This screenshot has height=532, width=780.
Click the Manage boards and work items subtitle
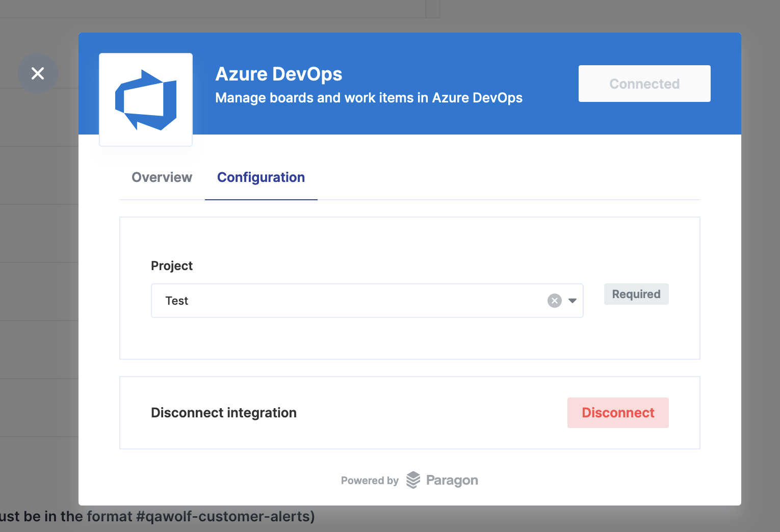(369, 98)
